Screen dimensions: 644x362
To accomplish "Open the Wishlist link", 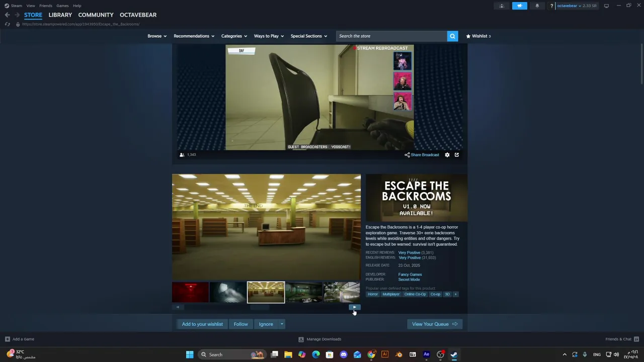I will 478,36.
